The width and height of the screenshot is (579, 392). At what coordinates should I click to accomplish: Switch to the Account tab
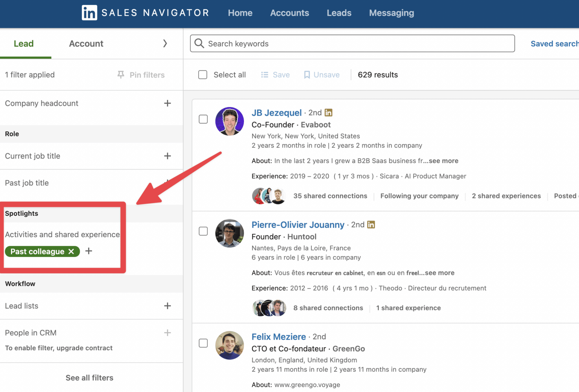pyautogui.click(x=86, y=43)
